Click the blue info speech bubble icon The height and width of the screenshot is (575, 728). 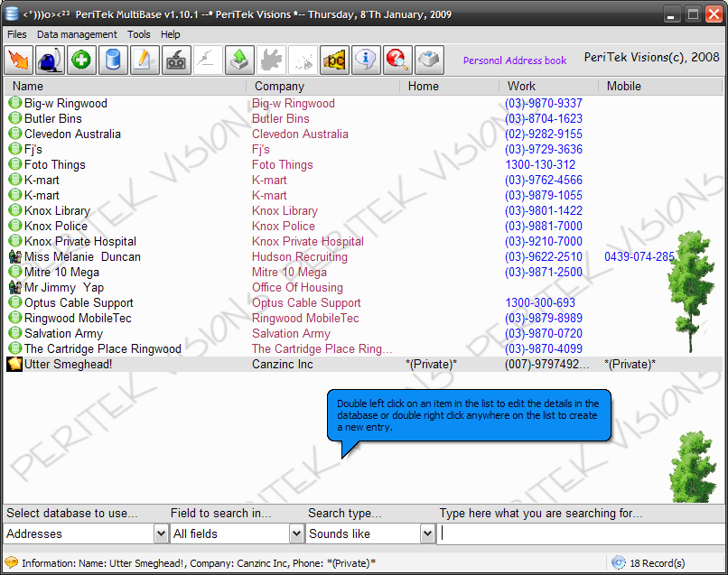point(366,60)
